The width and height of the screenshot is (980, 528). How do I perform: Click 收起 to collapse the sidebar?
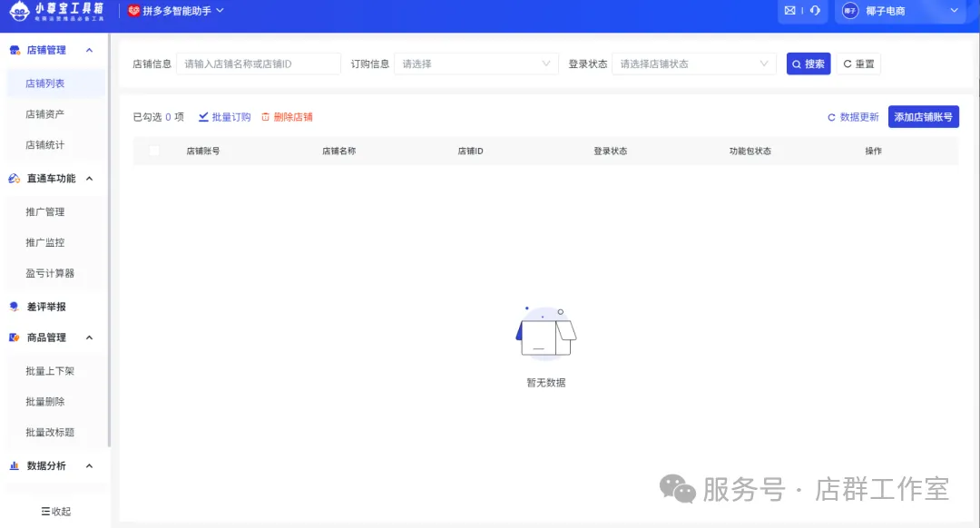[55, 512]
